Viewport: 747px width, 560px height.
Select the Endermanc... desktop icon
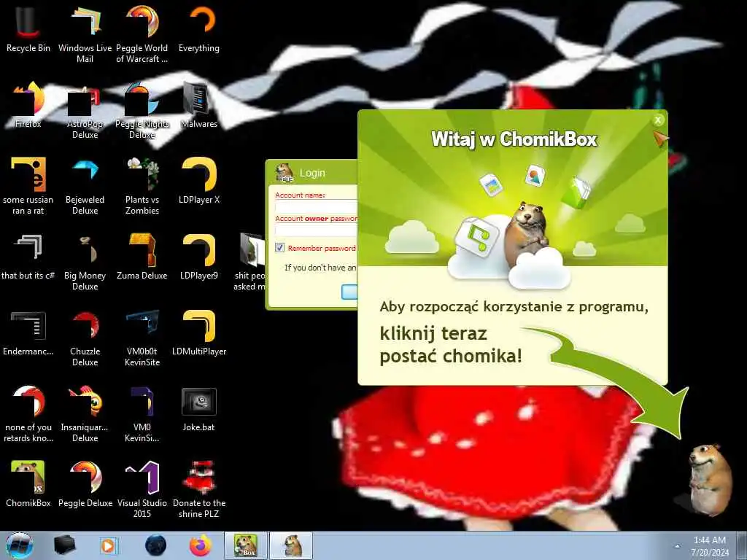click(x=28, y=332)
